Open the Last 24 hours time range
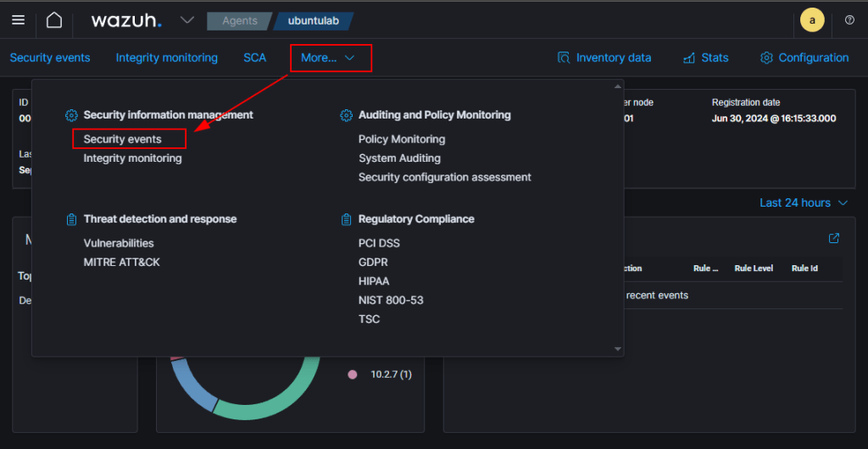 tap(803, 202)
